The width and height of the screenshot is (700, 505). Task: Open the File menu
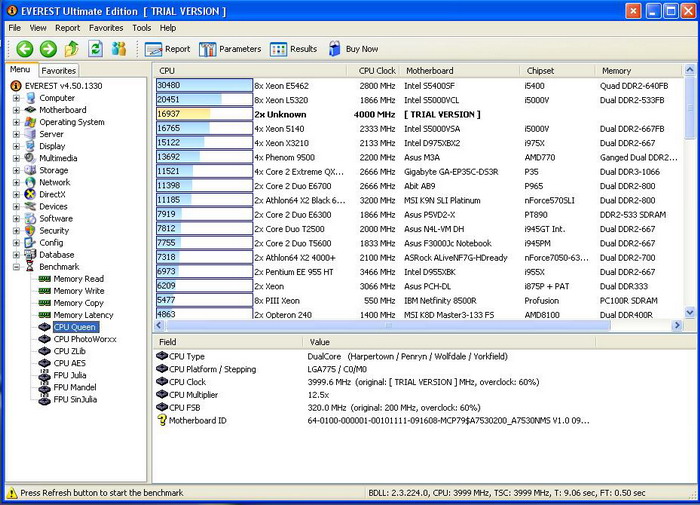(15, 28)
